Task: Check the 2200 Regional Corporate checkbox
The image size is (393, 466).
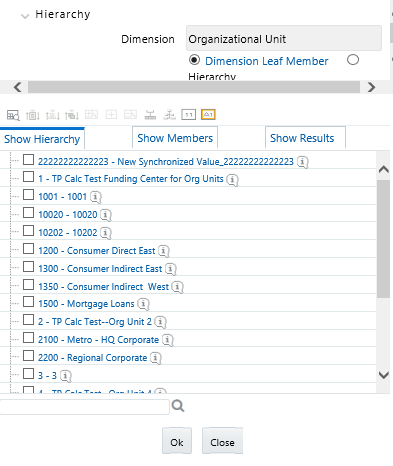Action: coord(28,356)
